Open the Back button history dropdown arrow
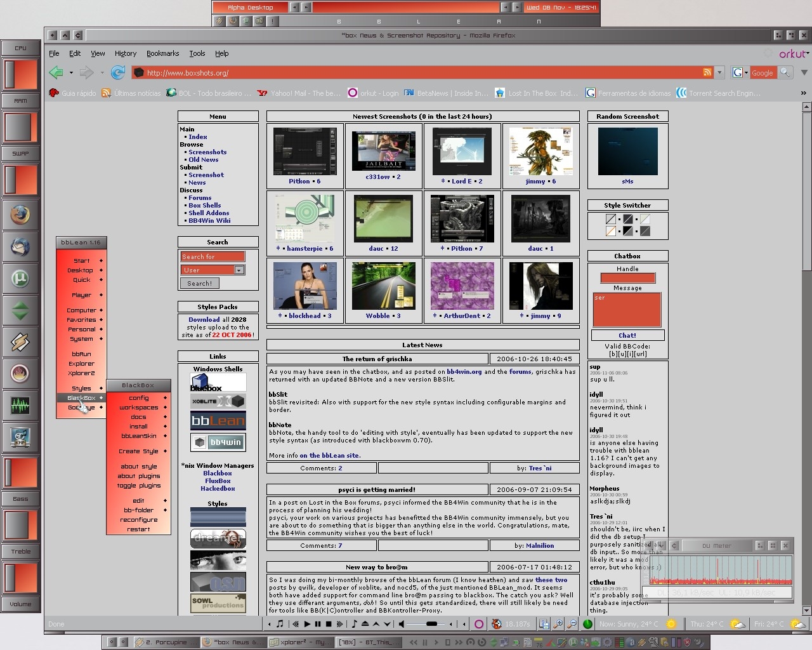 [x=71, y=73]
